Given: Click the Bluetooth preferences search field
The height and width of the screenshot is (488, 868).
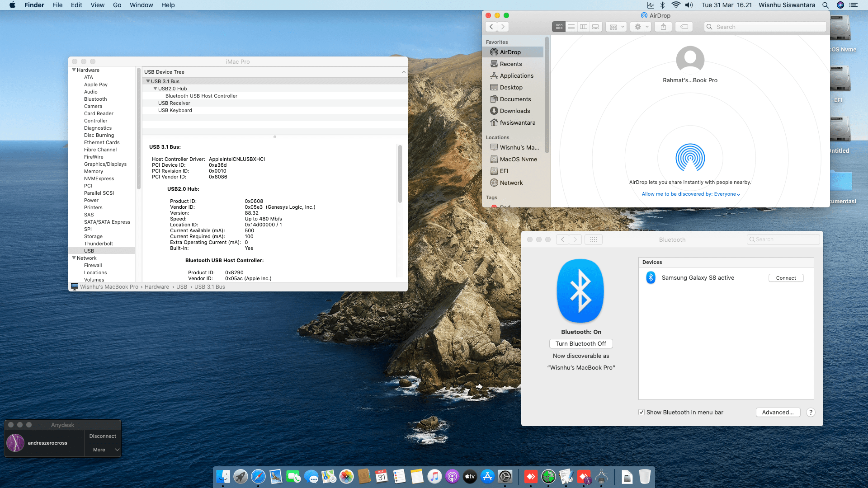Looking at the screenshot, I should pos(783,239).
